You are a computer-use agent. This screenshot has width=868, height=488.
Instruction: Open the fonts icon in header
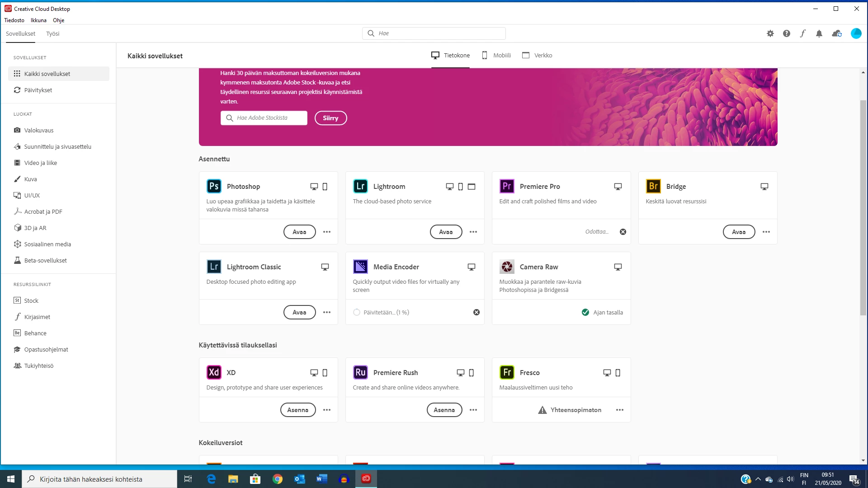point(802,33)
